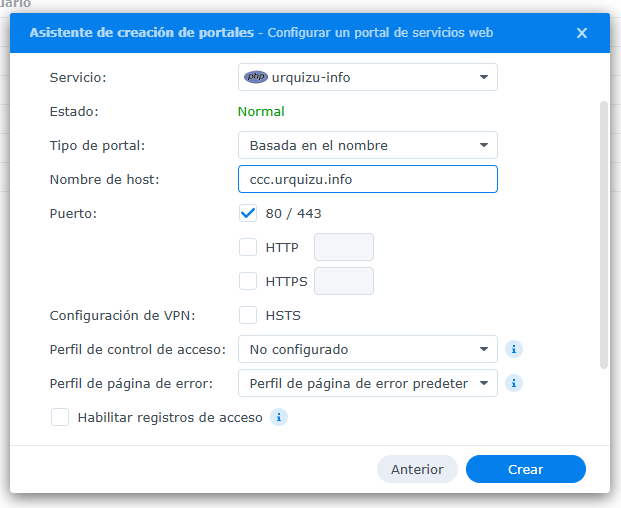
Task: Focus the HTTPS port number field
Action: pos(344,281)
